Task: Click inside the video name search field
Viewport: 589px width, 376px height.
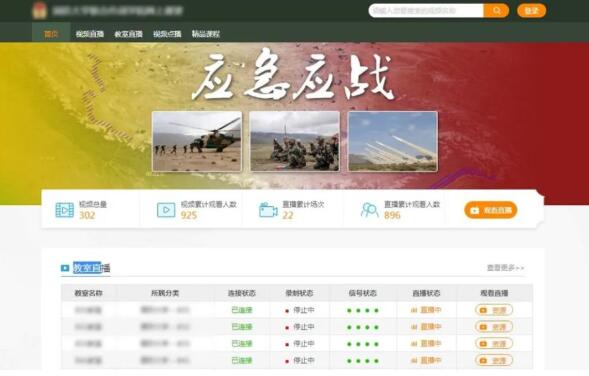Action: (426, 11)
